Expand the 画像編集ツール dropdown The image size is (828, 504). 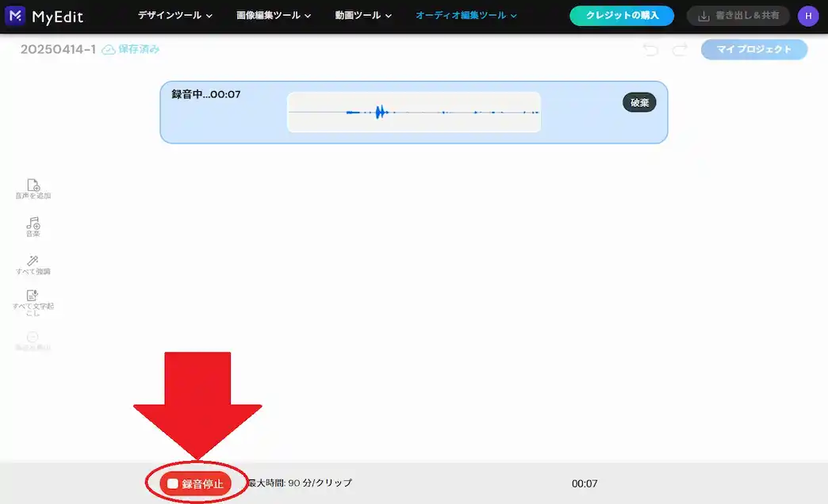coord(270,14)
